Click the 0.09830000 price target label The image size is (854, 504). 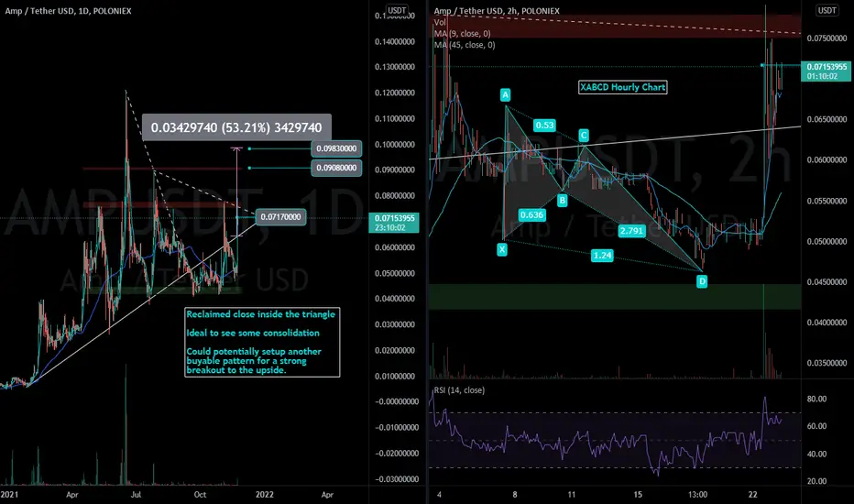click(x=336, y=148)
